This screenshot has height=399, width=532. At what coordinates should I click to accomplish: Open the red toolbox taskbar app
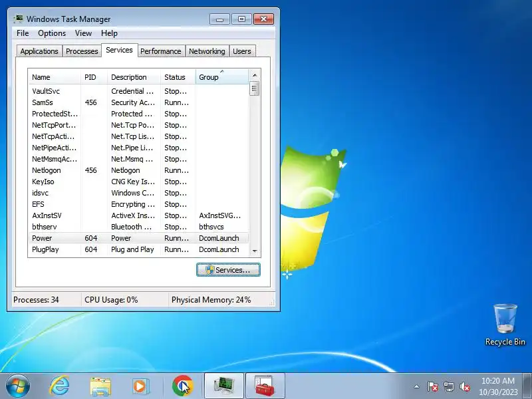265,386
